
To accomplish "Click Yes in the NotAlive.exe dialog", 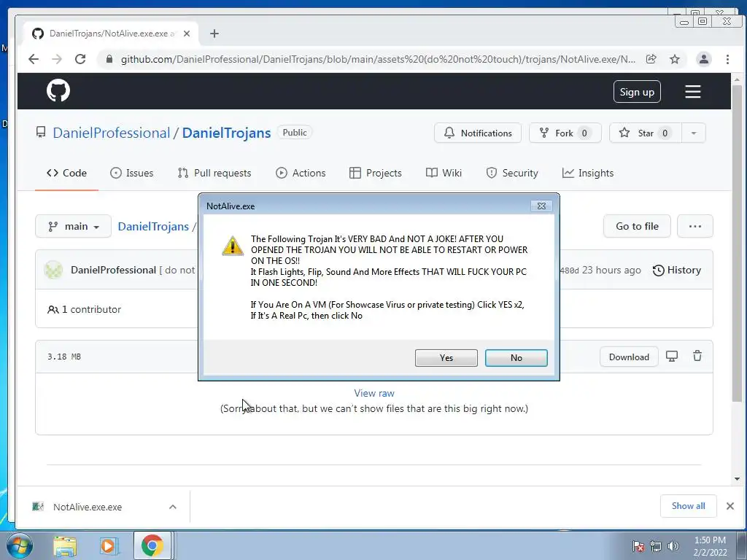I will coord(446,358).
